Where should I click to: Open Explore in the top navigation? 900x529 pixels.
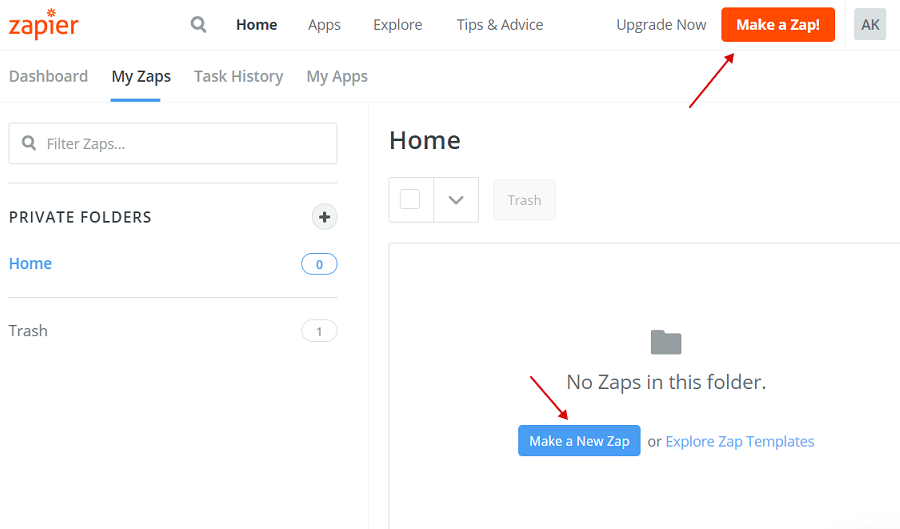pos(398,25)
